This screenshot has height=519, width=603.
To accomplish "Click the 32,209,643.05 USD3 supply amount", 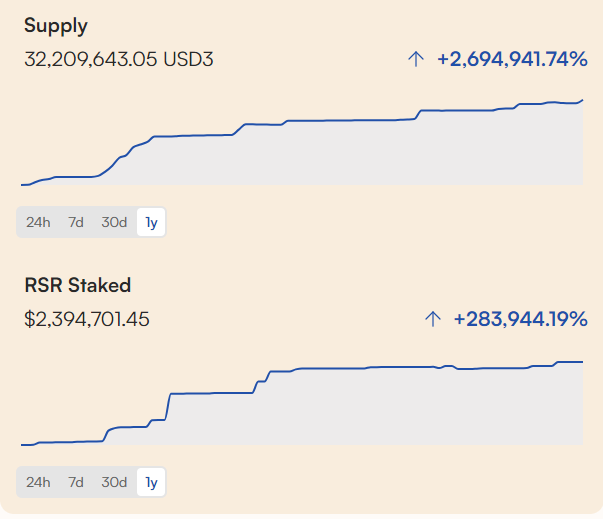I will pyautogui.click(x=119, y=59).
